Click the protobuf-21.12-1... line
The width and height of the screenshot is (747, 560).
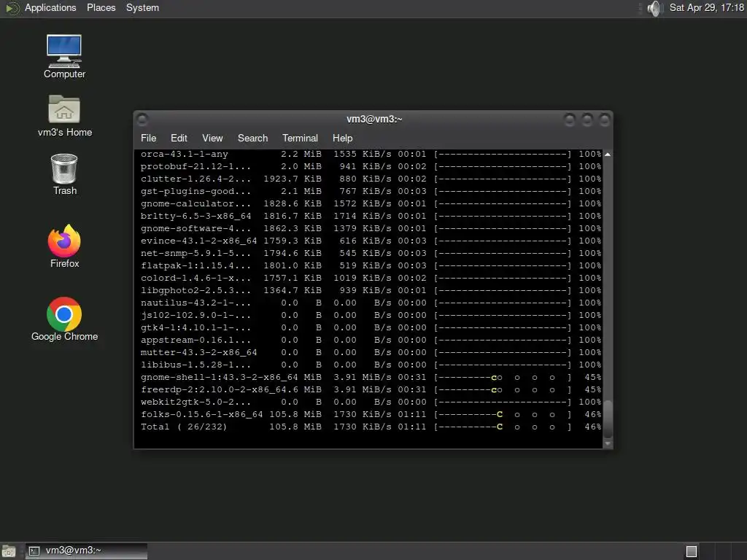click(371, 167)
